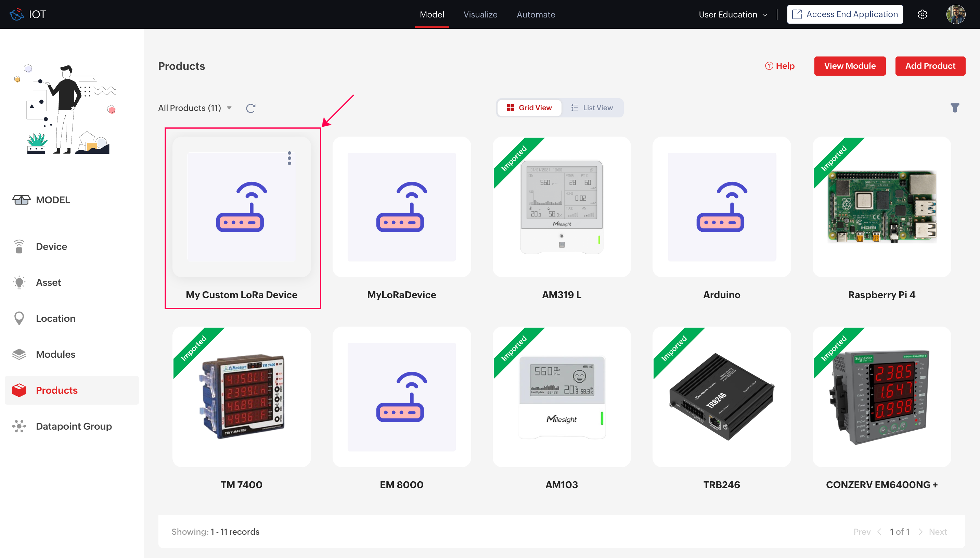Switch to the Visualize tab
This screenshot has width=980, height=558.
480,15
